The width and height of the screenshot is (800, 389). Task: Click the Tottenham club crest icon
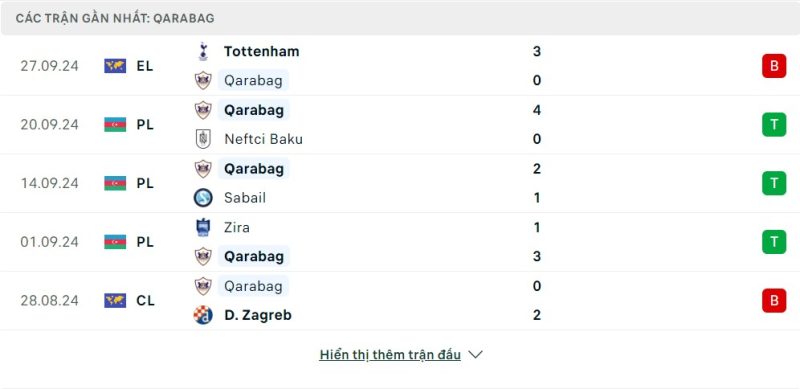point(203,51)
